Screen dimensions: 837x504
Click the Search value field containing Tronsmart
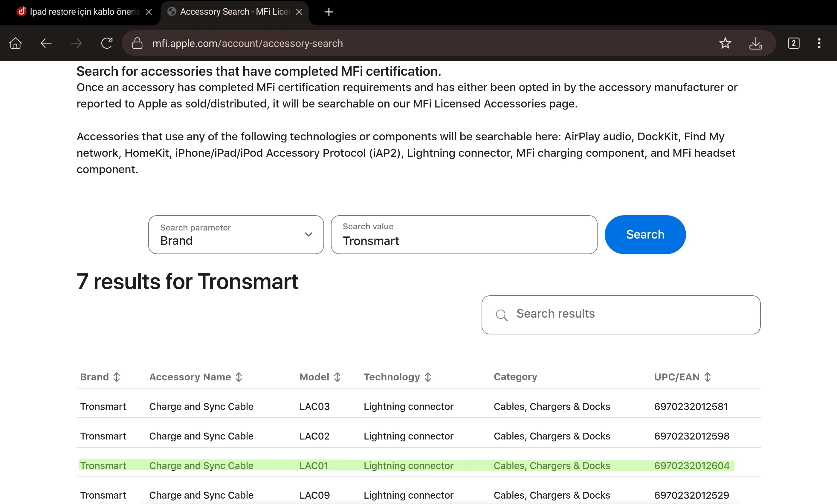point(464,234)
